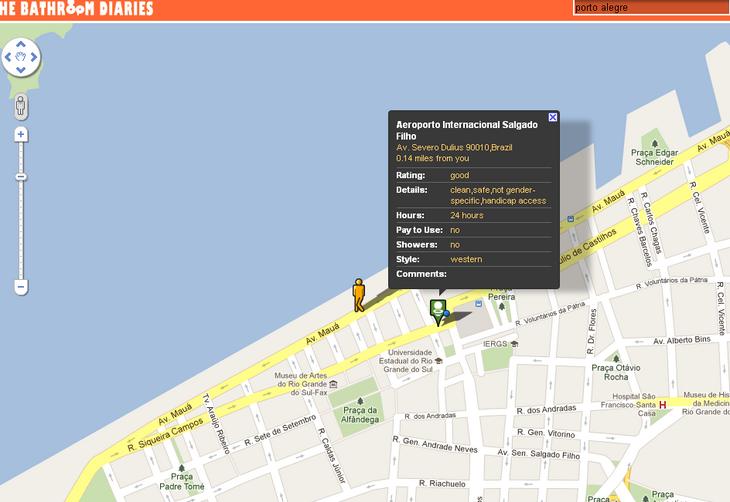Pan the map down with the bottom arrow
Image resolution: width=730 pixels, height=502 pixels.
(21, 71)
